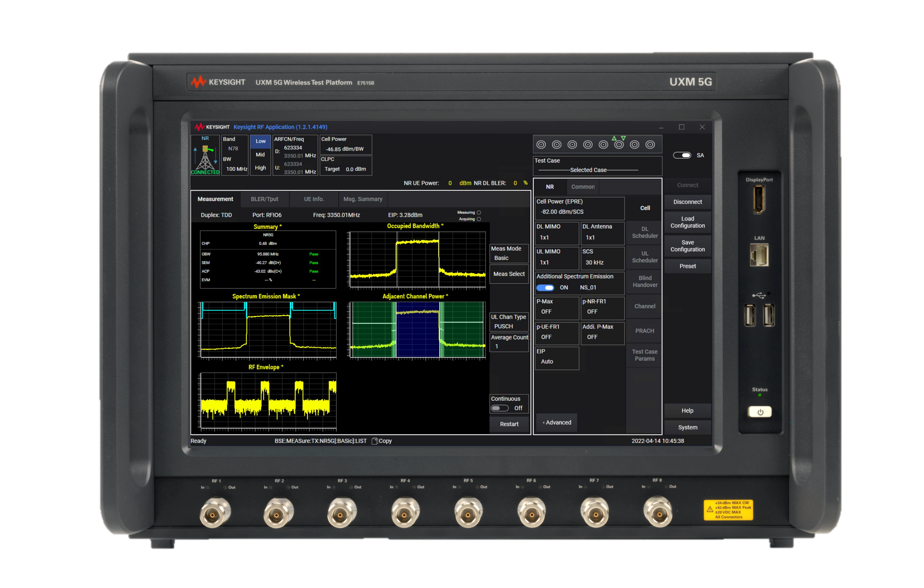Image resolution: width=924 pixels, height=588 pixels.
Task: Open the UE Info. tab
Action: coord(314,199)
